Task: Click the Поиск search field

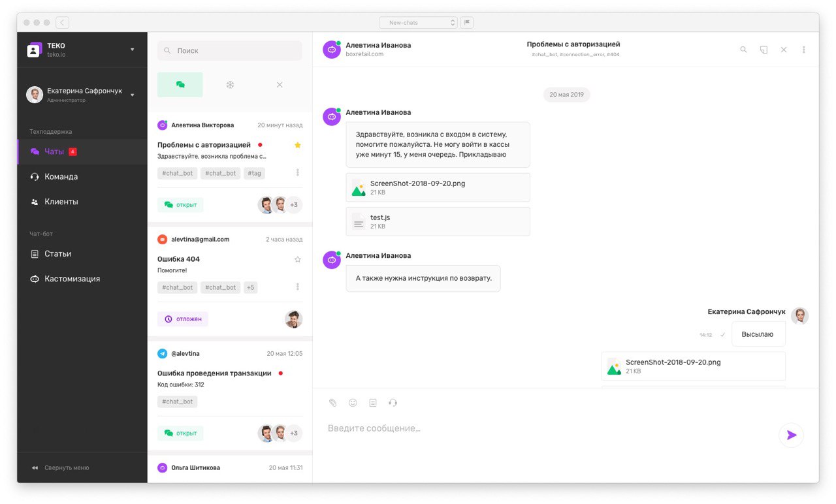Action: 230,50
